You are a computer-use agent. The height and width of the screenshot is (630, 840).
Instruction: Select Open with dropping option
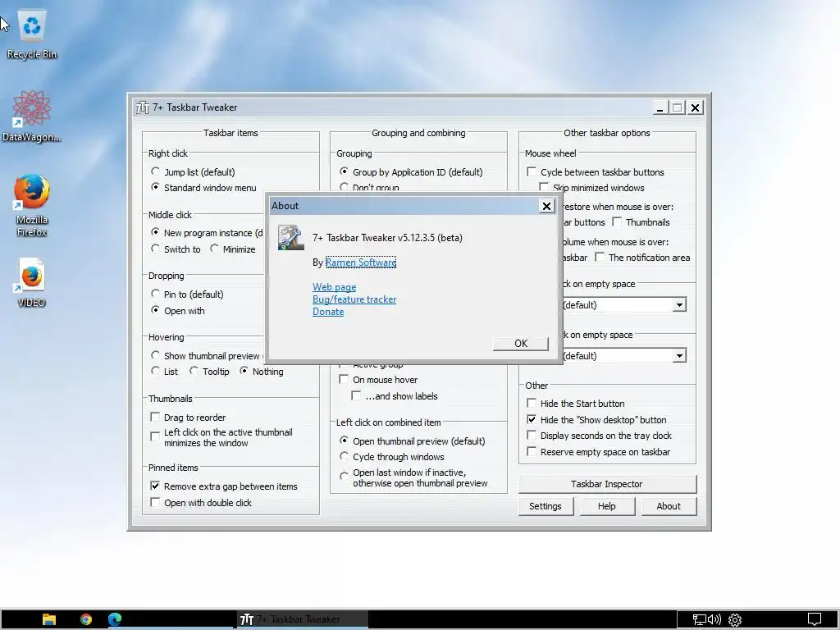155,309
